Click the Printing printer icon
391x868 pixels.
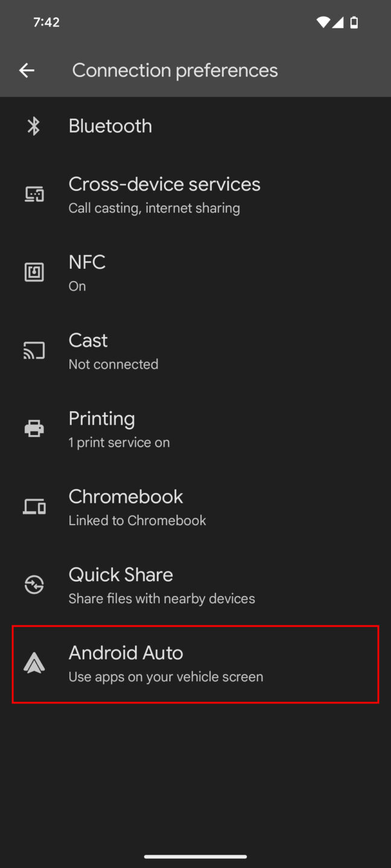(34, 429)
